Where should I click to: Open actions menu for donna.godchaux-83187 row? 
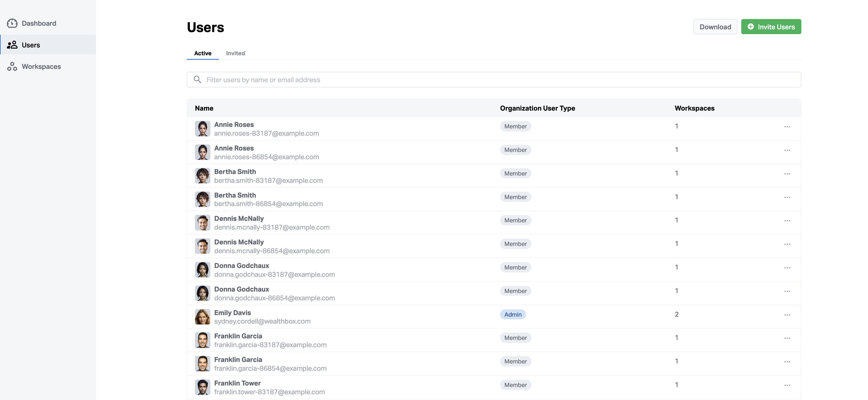(x=787, y=268)
